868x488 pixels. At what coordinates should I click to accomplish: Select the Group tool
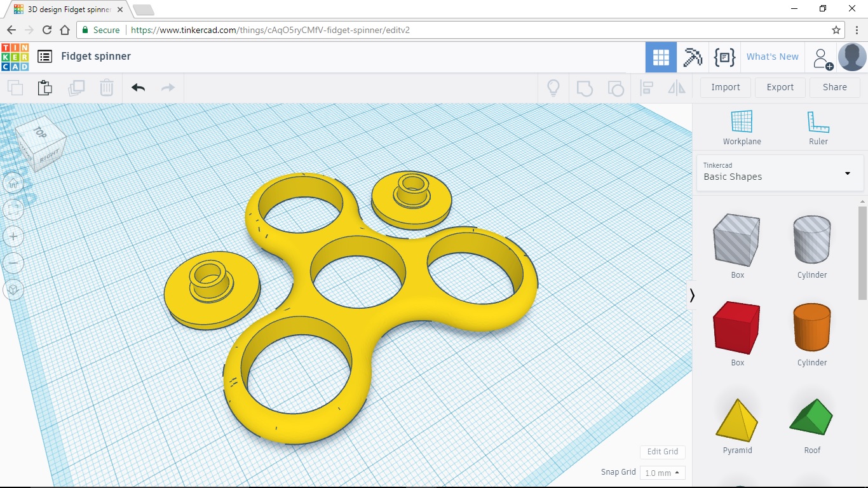click(585, 88)
